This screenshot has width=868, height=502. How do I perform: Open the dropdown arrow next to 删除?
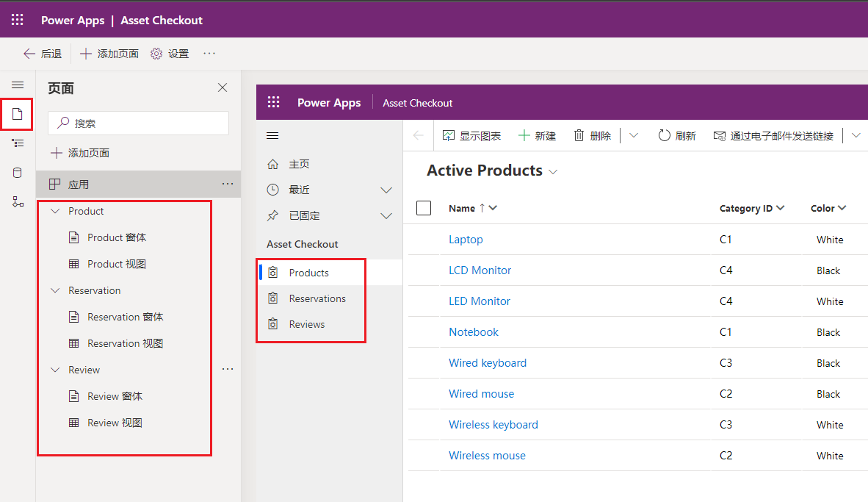tap(634, 136)
